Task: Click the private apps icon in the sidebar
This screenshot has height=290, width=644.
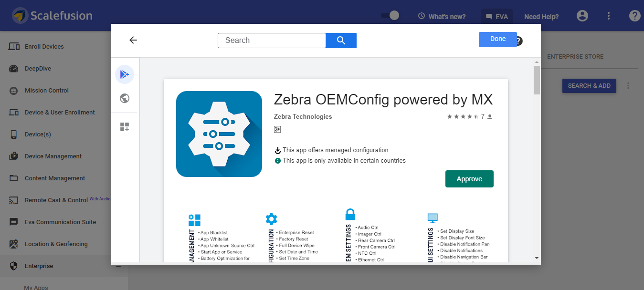Action: [x=125, y=127]
